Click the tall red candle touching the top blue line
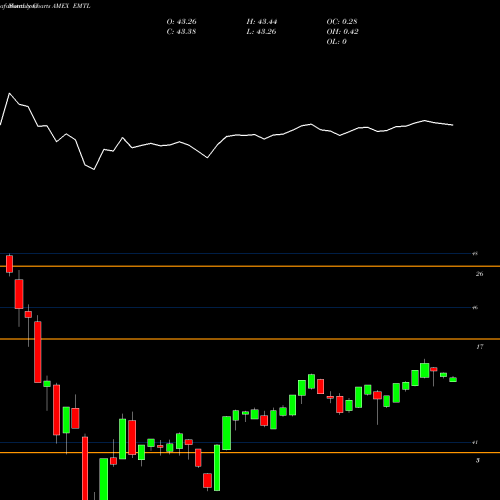The height and width of the screenshot is (500, 500). tap(9, 264)
